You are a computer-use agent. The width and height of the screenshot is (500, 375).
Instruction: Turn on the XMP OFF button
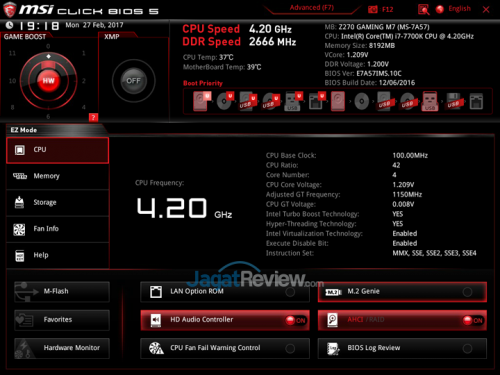pos(133,81)
